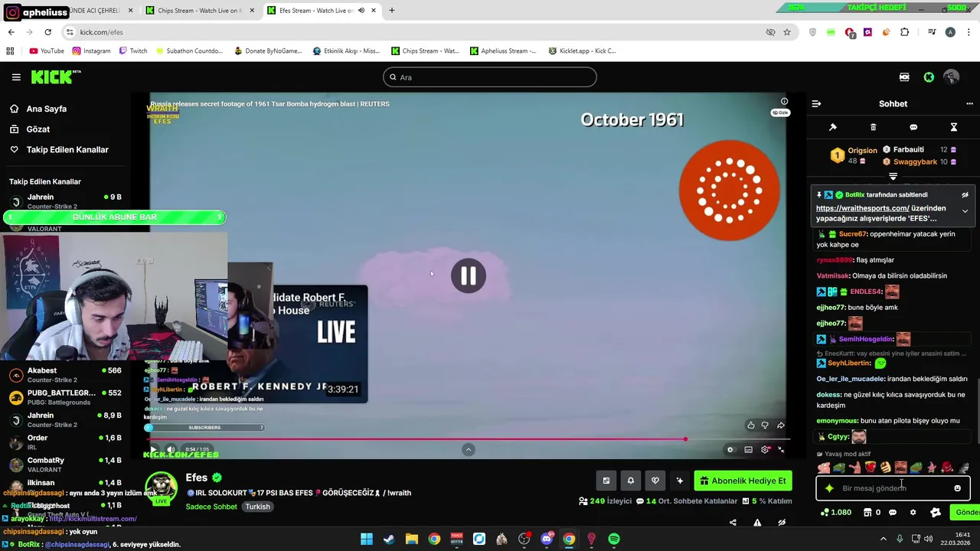This screenshot has height=551, width=980.
Task: Like the video with thumbs up
Action: tap(750, 425)
